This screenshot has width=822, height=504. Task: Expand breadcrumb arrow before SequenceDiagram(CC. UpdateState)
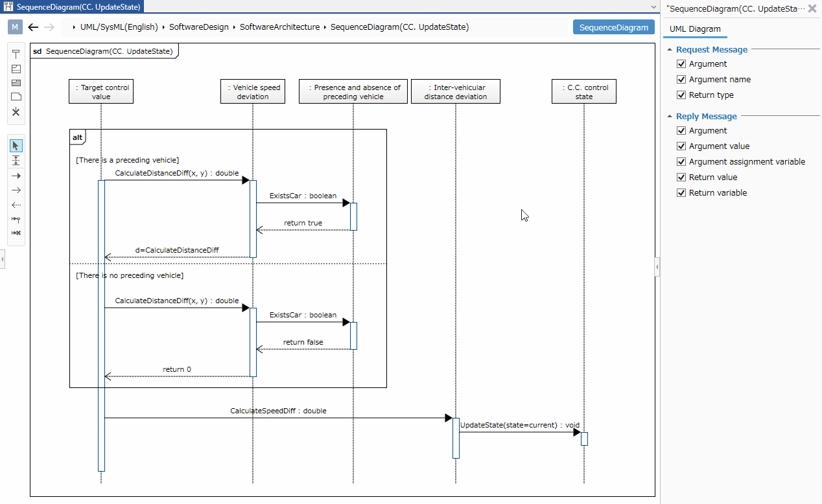325,27
